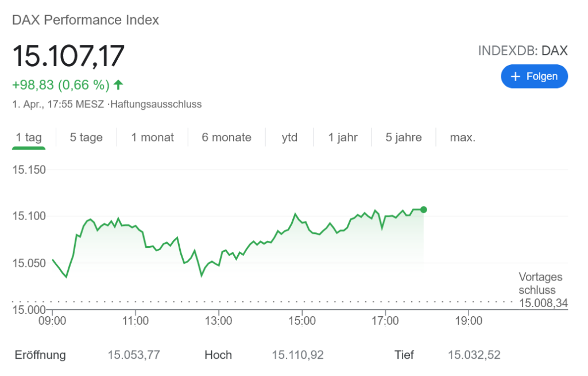Click the INDEXDB: DAX ticker label
Image resolution: width=588 pixels, height=376 pixels.
pos(523,51)
